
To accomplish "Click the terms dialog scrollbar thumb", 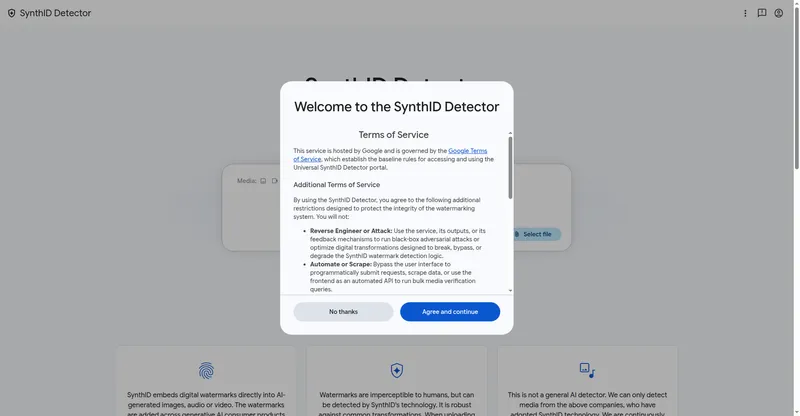I will (x=510, y=167).
